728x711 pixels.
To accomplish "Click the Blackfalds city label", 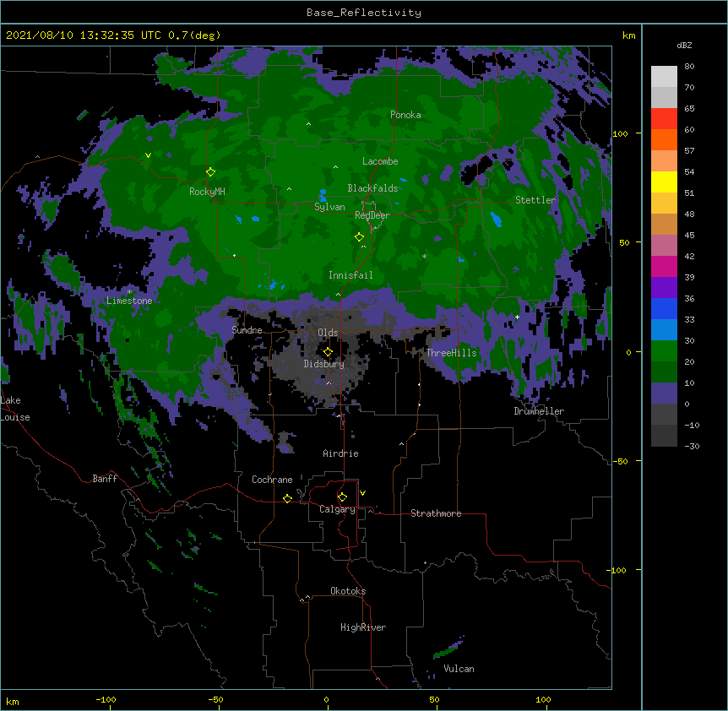I will (372, 188).
